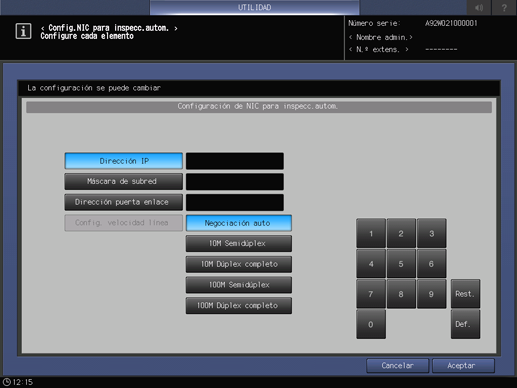Image resolution: width=517 pixels, height=388 pixels.
Task: Click 'Configuración de NIC para inspecc.autom.' header
Action: 257,106
